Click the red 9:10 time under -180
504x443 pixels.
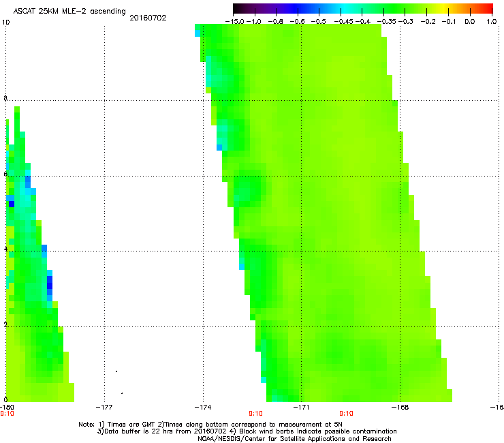click(x=7, y=414)
